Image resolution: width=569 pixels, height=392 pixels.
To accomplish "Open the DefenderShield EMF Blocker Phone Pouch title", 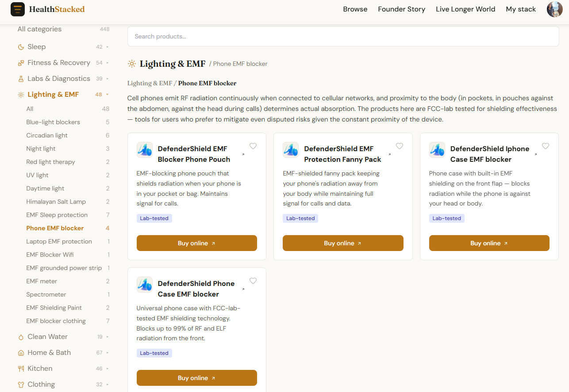I will click(194, 154).
